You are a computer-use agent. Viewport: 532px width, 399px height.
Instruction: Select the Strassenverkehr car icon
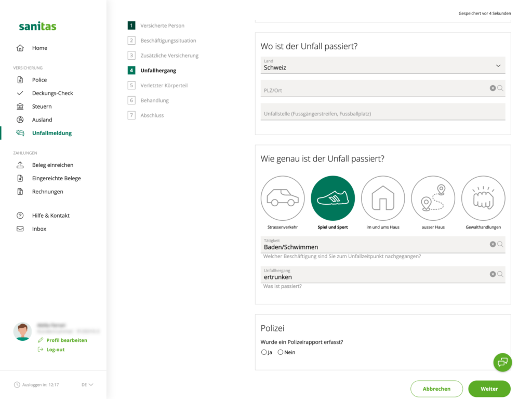[282, 198]
